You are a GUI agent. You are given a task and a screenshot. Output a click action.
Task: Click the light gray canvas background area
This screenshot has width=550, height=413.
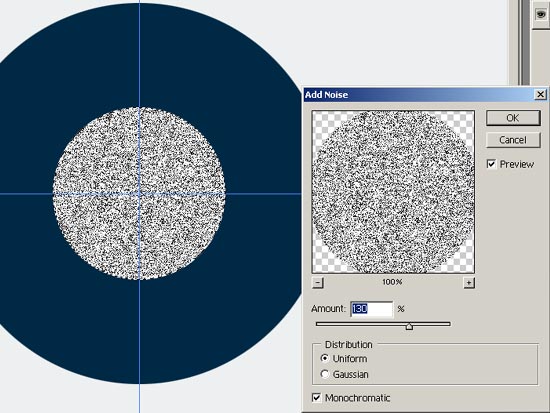coord(386,39)
